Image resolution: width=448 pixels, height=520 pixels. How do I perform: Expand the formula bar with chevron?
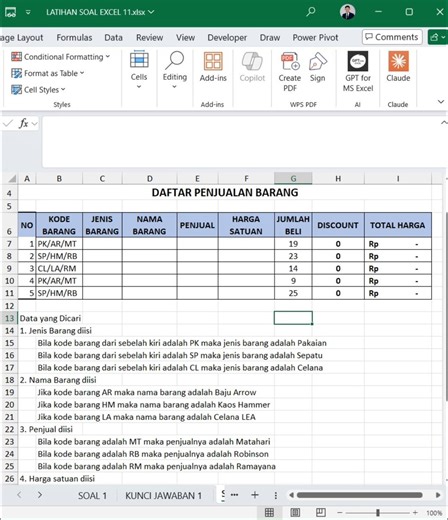pos(444,123)
